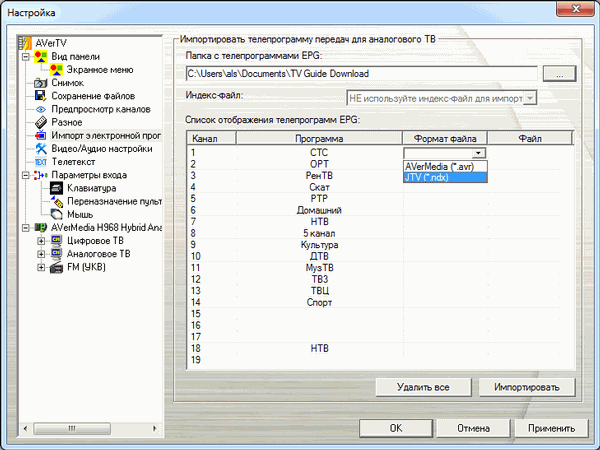The width and height of the screenshot is (600, 450).
Task: Click the Формат файла column header
Action: (x=445, y=139)
